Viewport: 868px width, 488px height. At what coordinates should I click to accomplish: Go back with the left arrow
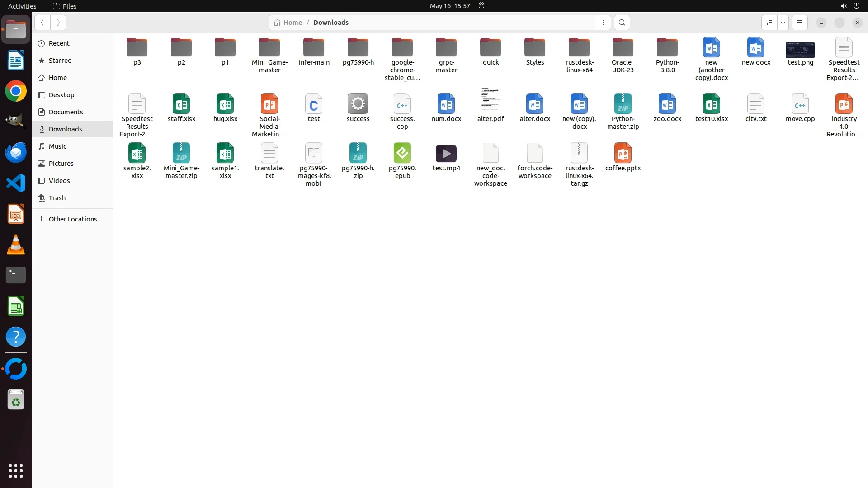(x=42, y=23)
